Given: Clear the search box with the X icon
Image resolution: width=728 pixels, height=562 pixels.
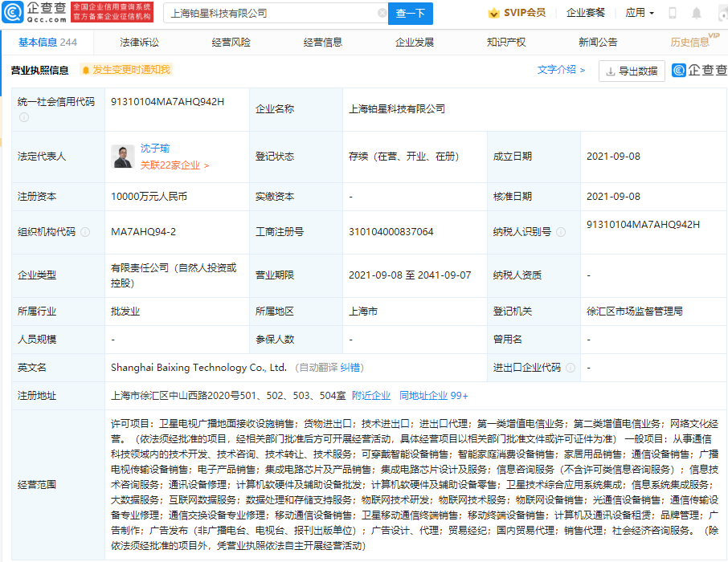Looking at the screenshot, I should [382, 13].
